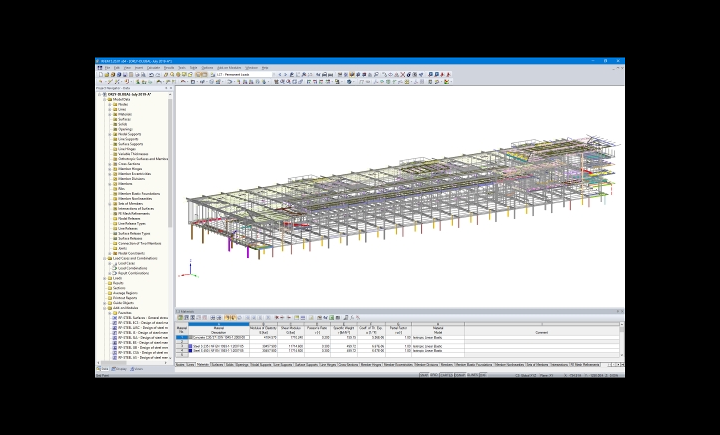Click first icon in Materials table toolbar
The image size is (720, 435).
pos(180,317)
